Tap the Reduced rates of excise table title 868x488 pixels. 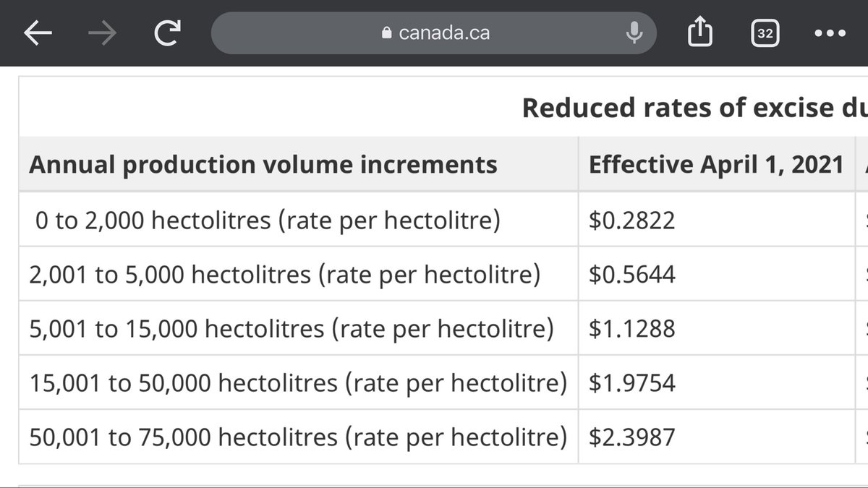pyautogui.click(x=694, y=108)
